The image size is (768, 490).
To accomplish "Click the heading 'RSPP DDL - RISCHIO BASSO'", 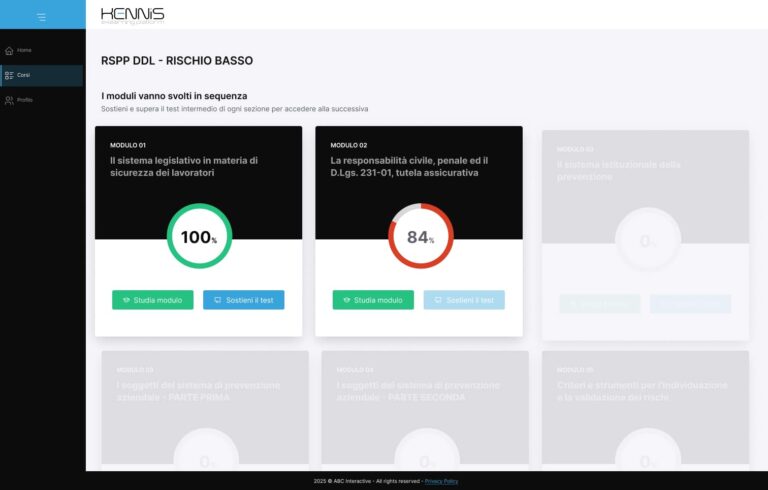I will (177, 61).
